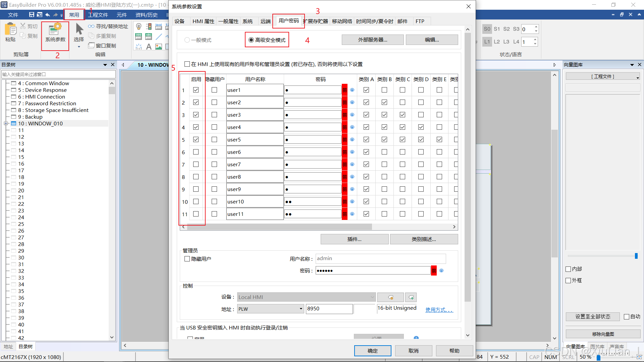Open the 时间同步/夏令时 tab

point(374,21)
